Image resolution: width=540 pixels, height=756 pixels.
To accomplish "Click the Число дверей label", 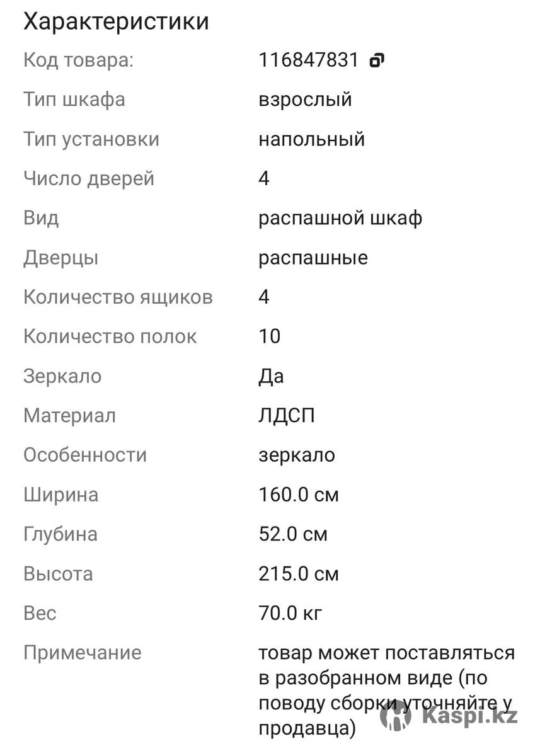I will [89, 179].
